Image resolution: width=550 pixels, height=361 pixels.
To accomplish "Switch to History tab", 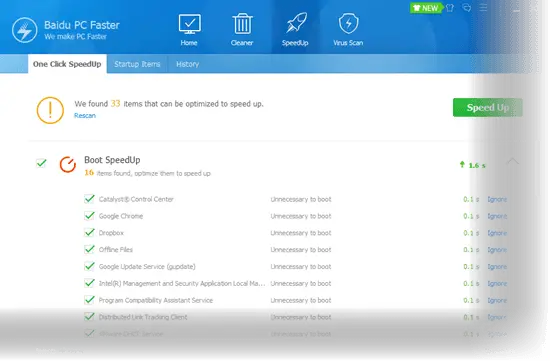I will pyautogui.click(x=188, y=64).
